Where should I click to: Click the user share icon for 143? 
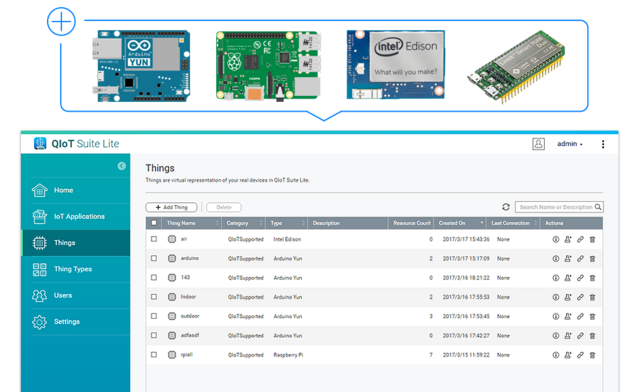pyautogui.click(x=568, y=278)
